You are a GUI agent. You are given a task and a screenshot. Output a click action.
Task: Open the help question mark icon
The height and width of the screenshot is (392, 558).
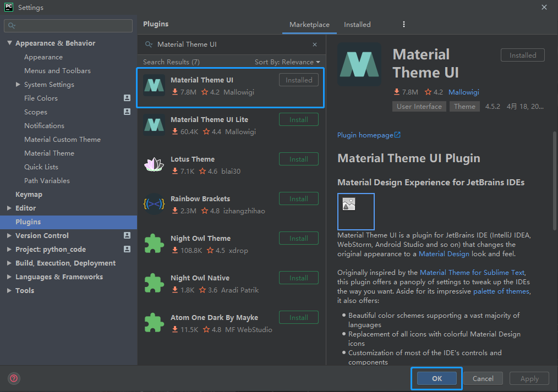14,378
